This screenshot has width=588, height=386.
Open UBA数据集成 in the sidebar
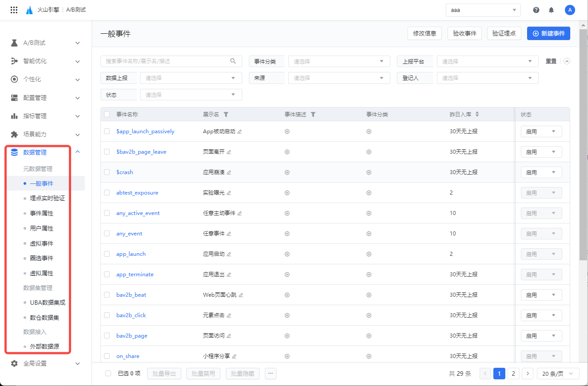[48, 302]
